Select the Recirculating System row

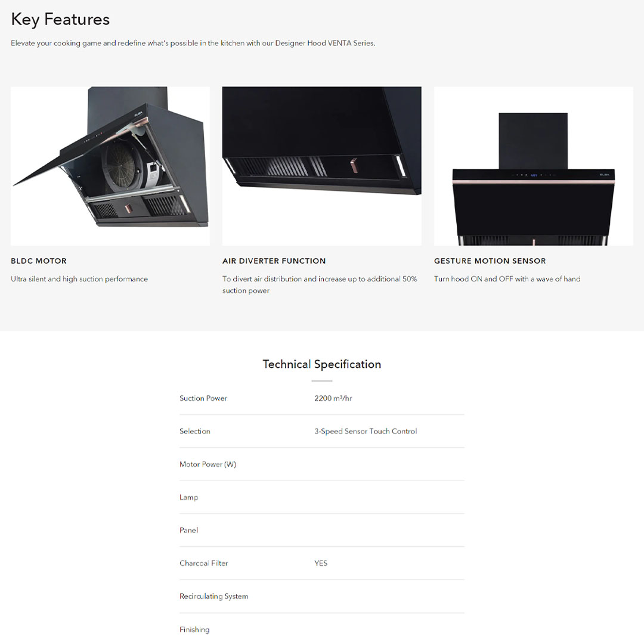pos(322,596)
